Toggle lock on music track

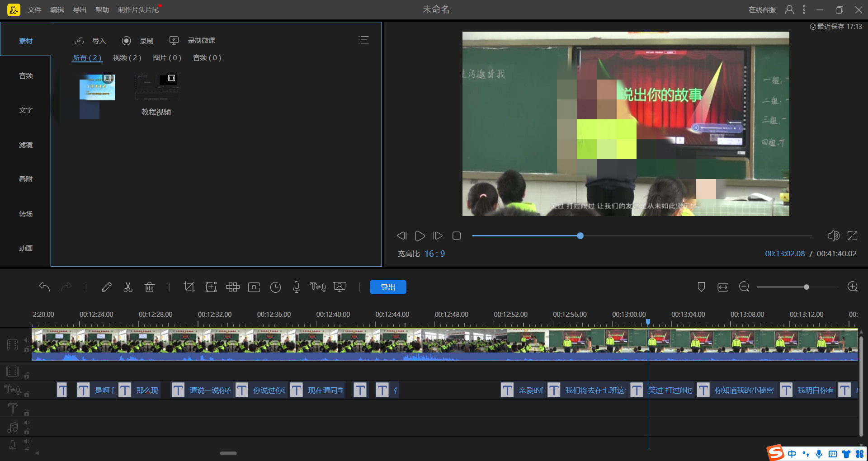click(27, 432)
